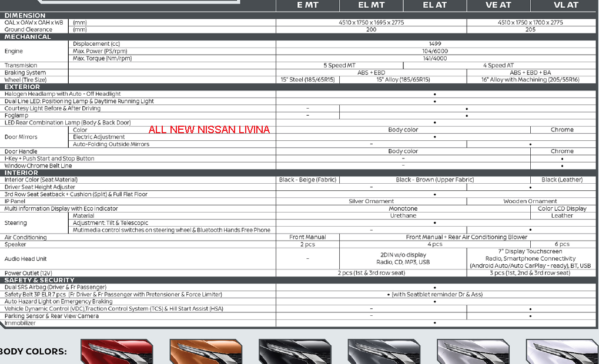Click the 16" Alloy with Machining cell
The height and width of the screenshot is (364, 599).
(530, 80)
